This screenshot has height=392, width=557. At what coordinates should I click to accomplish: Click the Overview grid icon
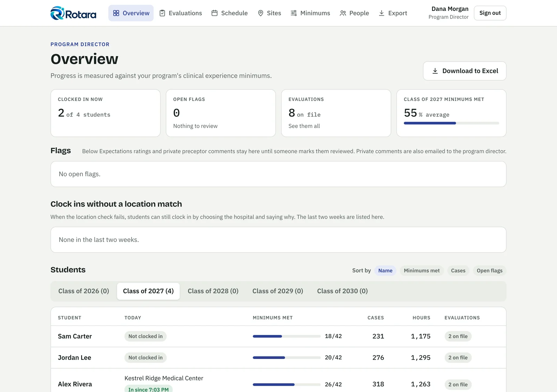(116, 13)
